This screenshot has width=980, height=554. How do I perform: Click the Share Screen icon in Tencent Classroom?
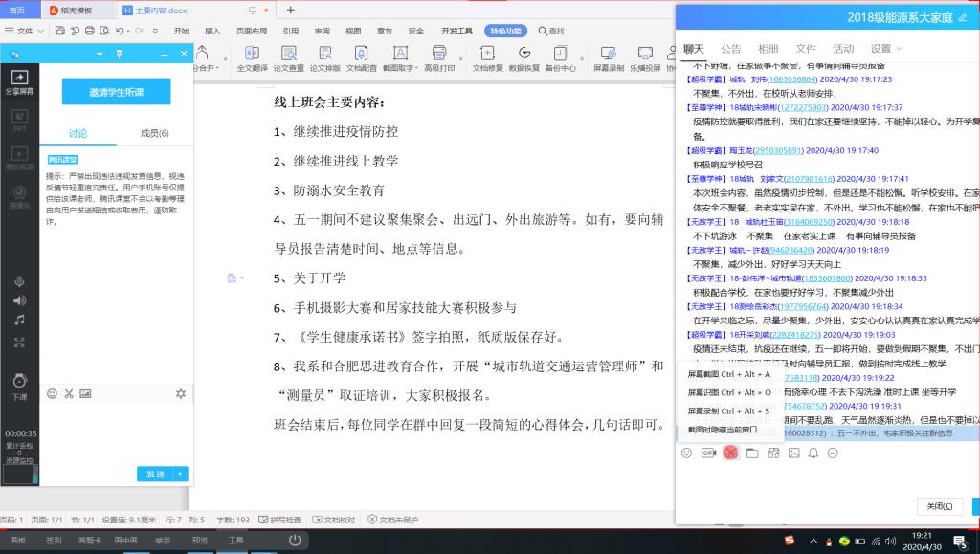pyautogui.click(x=19, y=81)
